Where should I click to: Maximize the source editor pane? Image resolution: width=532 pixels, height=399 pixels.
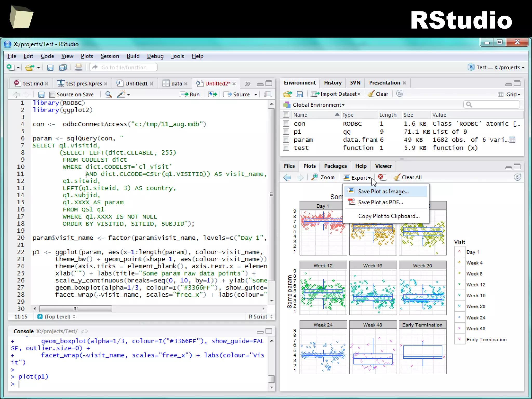click(x=269, y=83)
